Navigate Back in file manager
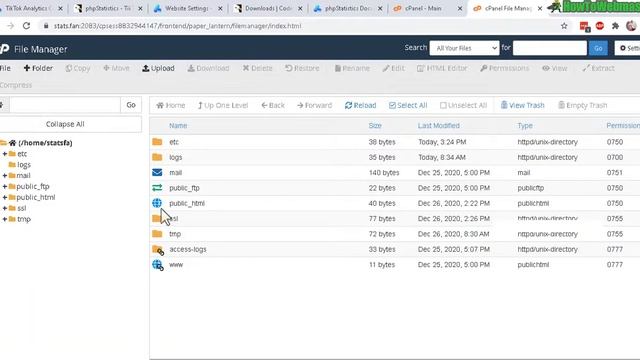 [x=273, y=105]
